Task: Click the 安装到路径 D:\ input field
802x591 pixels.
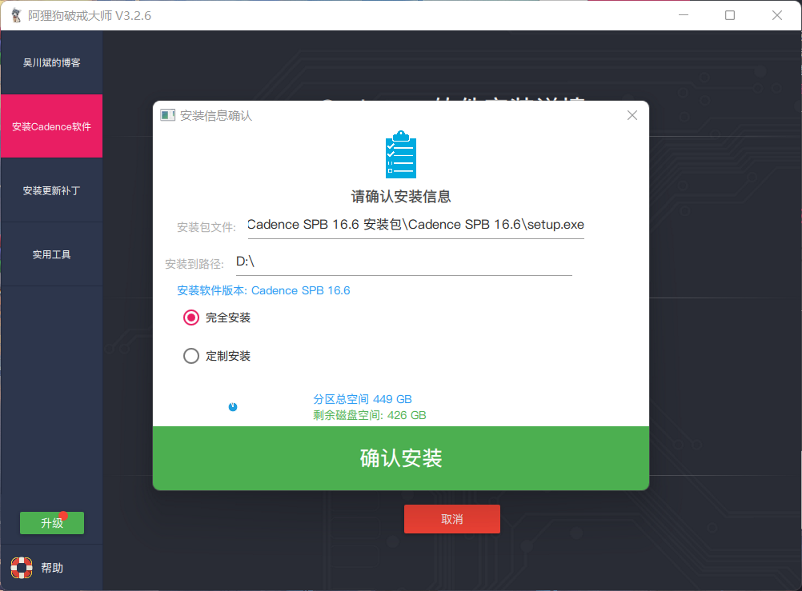Action: pos(404,262)
